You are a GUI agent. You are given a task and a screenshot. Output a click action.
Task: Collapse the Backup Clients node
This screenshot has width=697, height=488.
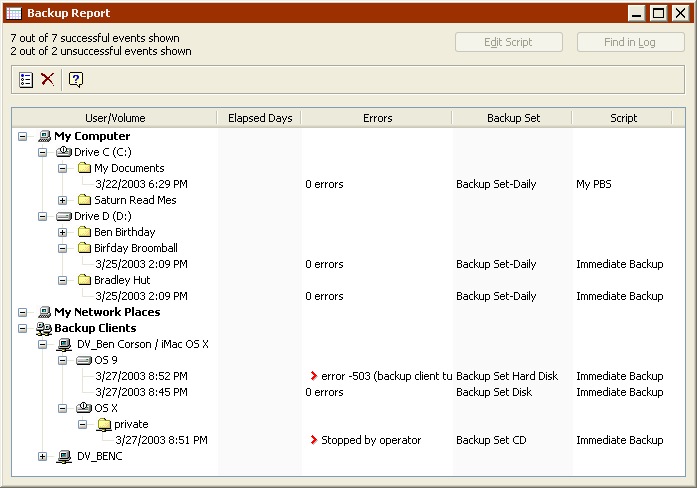pos(22,328)
